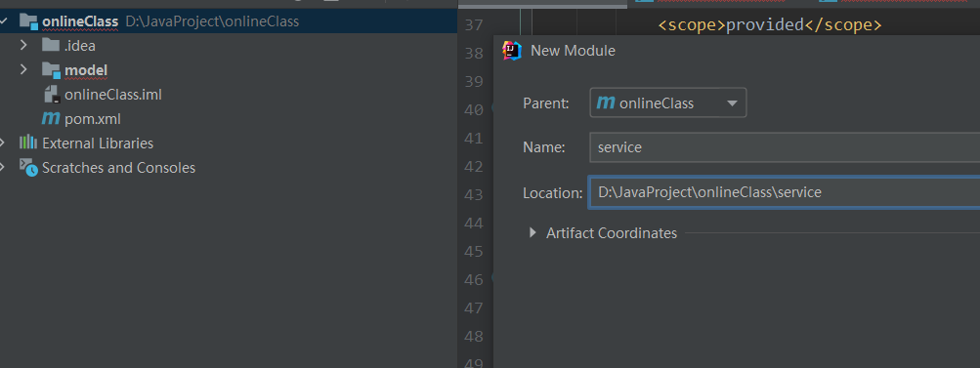Expand the .idea folder chevron
The width and height of the screenshot is (980, 368).
pyautogui.click(x=23, y=45)
